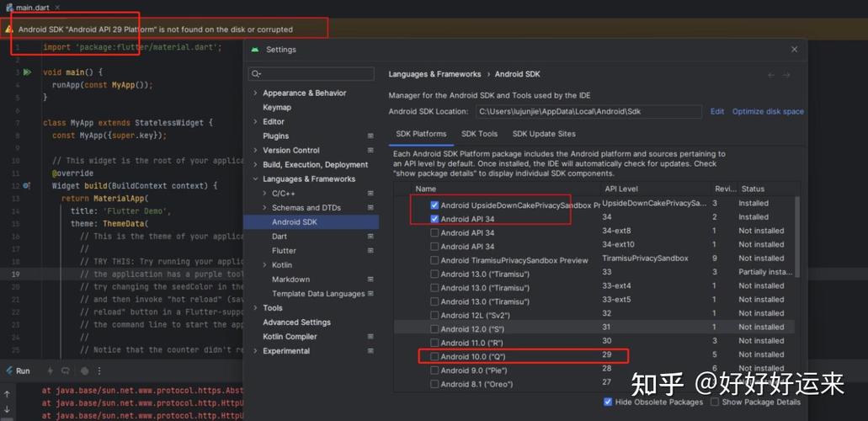Enable Show Package Details

(715, 402)
